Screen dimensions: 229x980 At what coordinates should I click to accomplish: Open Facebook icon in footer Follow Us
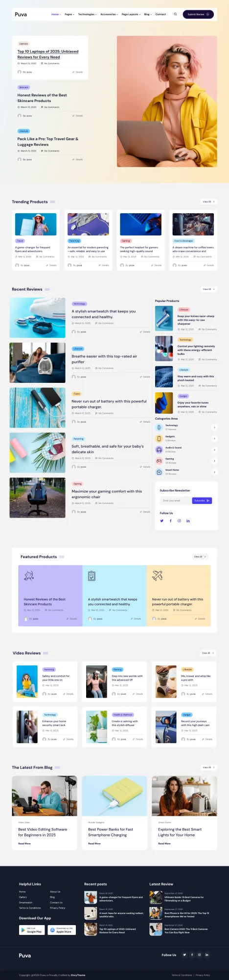(x=192, y=955)
